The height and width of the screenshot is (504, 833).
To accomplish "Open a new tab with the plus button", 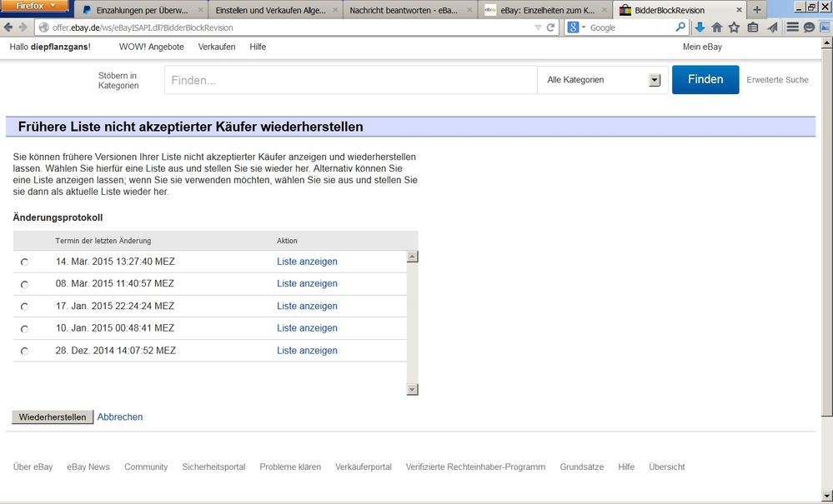I will [x=757, y=10].
